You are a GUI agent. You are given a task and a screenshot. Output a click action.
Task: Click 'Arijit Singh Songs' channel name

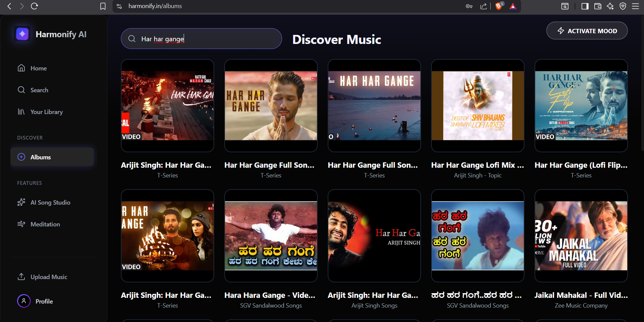[374, 306]
